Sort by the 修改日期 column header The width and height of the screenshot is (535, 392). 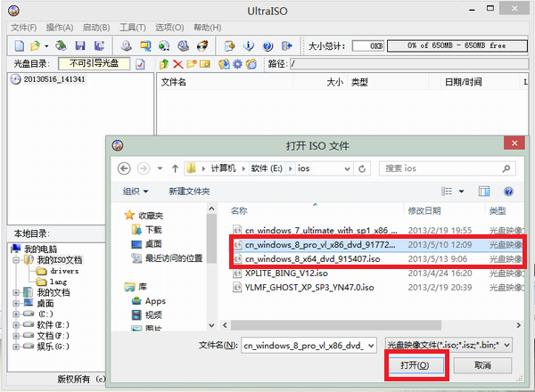[x=424, y=211]
